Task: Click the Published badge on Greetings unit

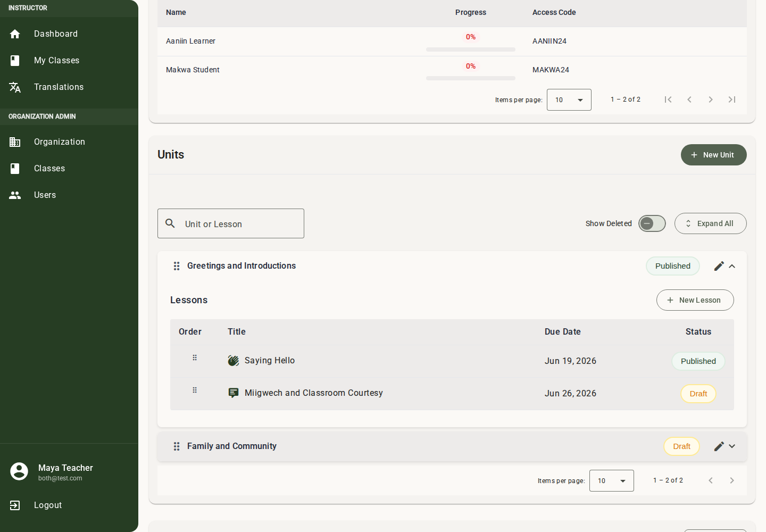Action: 673,266
